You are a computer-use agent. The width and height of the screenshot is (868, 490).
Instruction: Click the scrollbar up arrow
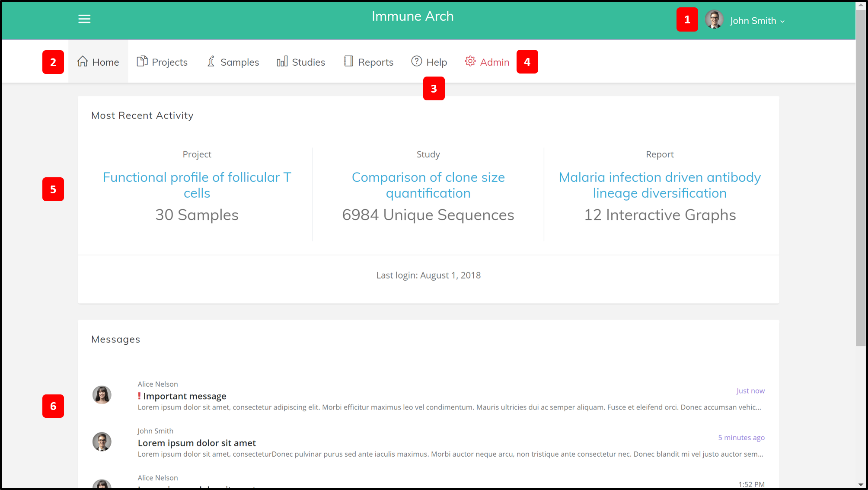861,6
